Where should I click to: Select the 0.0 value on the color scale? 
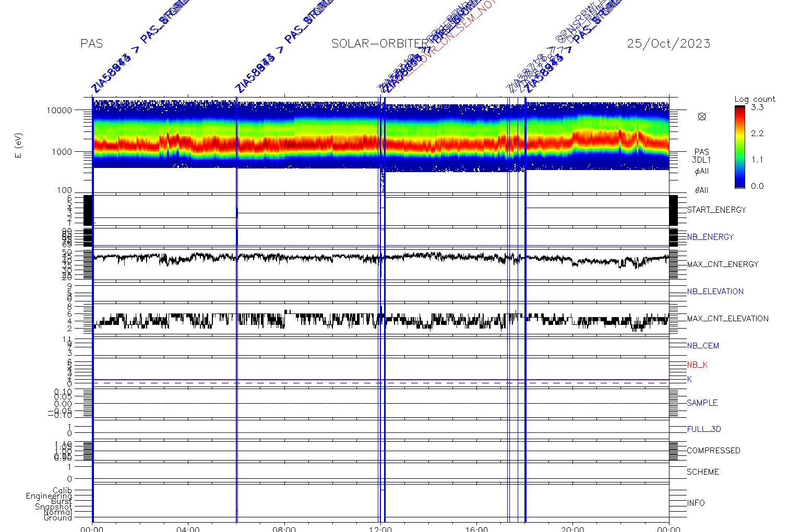757,186
